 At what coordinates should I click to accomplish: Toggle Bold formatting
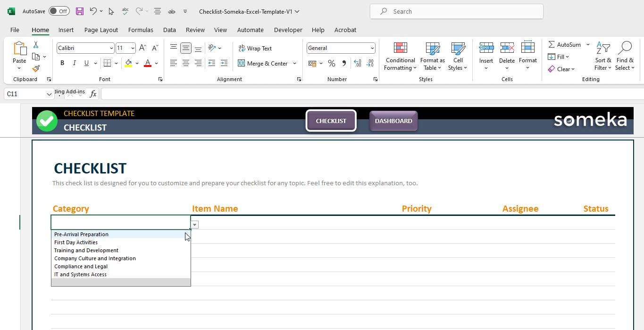click(62, 63)
